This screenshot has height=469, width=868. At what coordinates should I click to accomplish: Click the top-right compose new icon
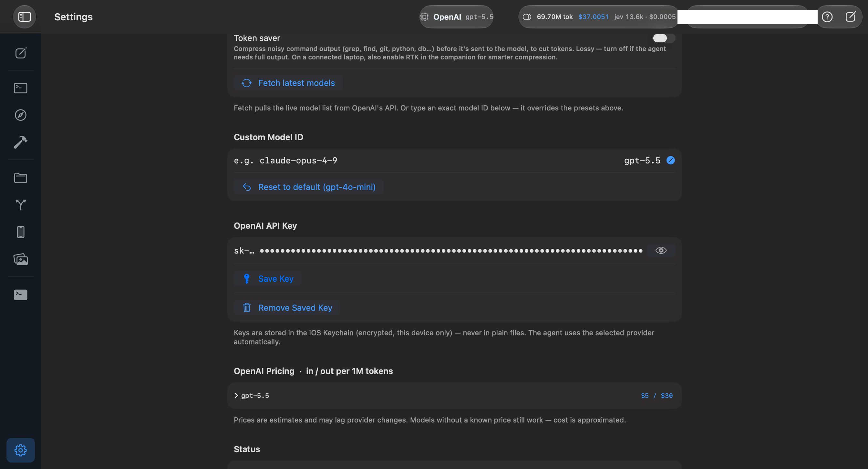[851, 16]
